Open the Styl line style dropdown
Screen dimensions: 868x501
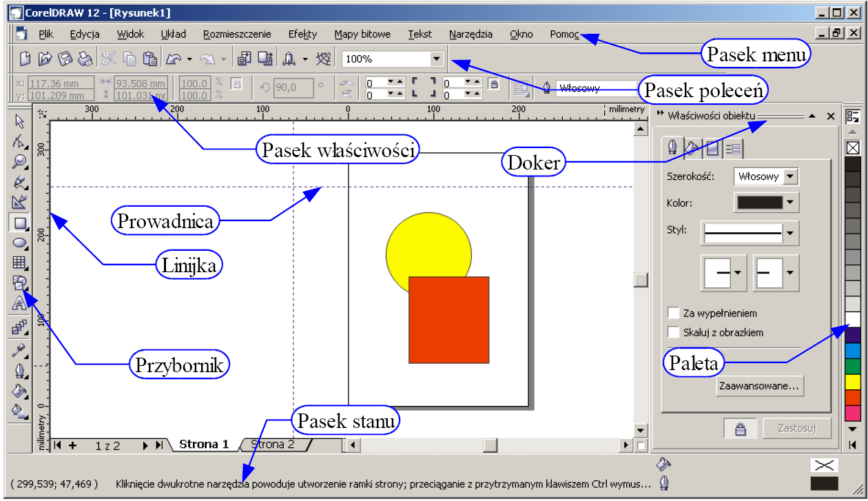790,234
